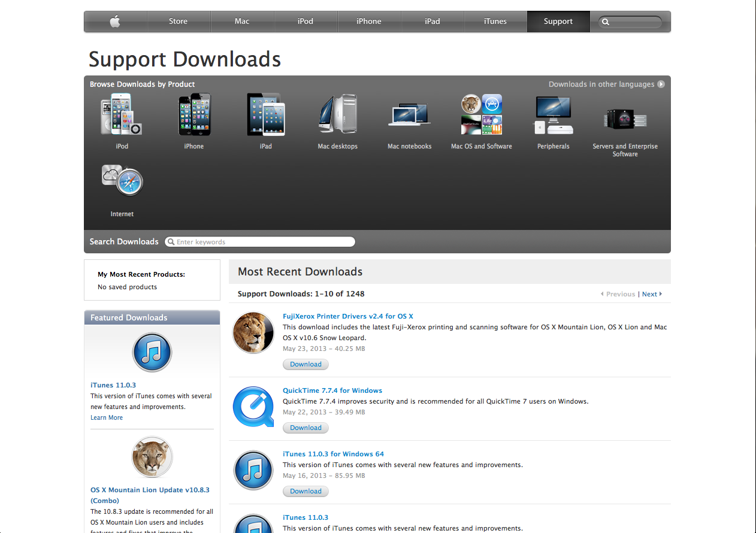Open FujiXerox Printer Drivers v2.4 title link

(x=348, y=316)
